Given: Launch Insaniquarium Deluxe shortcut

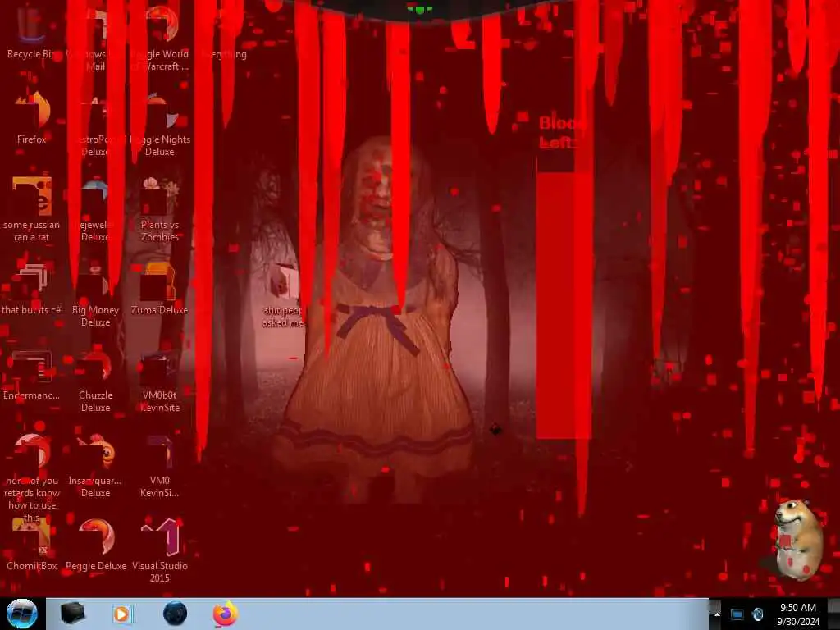Looking at the screenshot, I should pyautogui.click(x=95, y=465).
